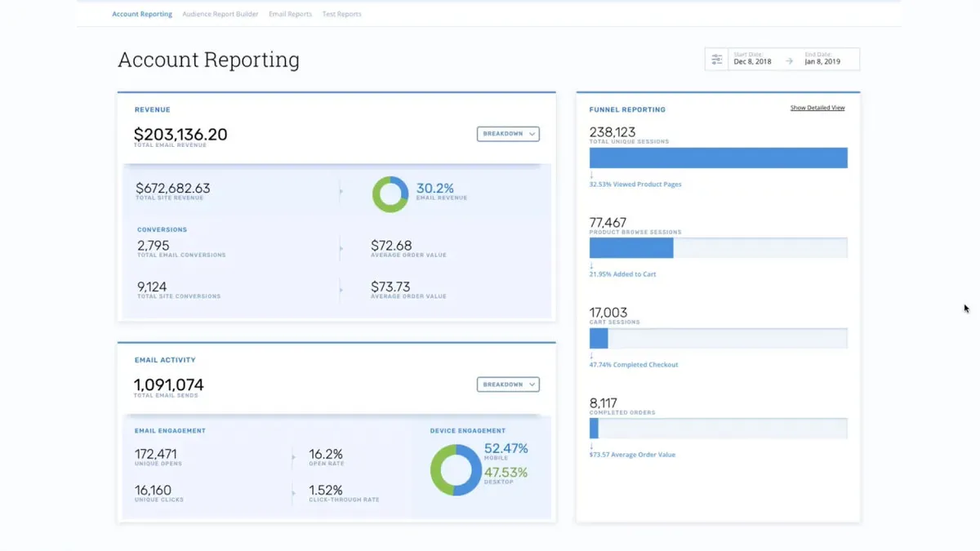Click the Product Browse Sessions funnel bar
This screenshot has width=980, height=551.
coord(718,248)
